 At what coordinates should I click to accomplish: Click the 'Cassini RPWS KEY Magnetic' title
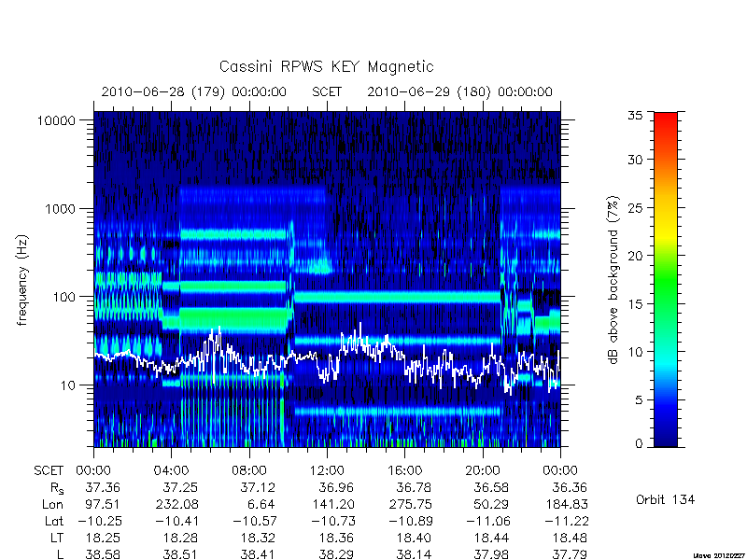pyautogui.click(x=326, y=66)
